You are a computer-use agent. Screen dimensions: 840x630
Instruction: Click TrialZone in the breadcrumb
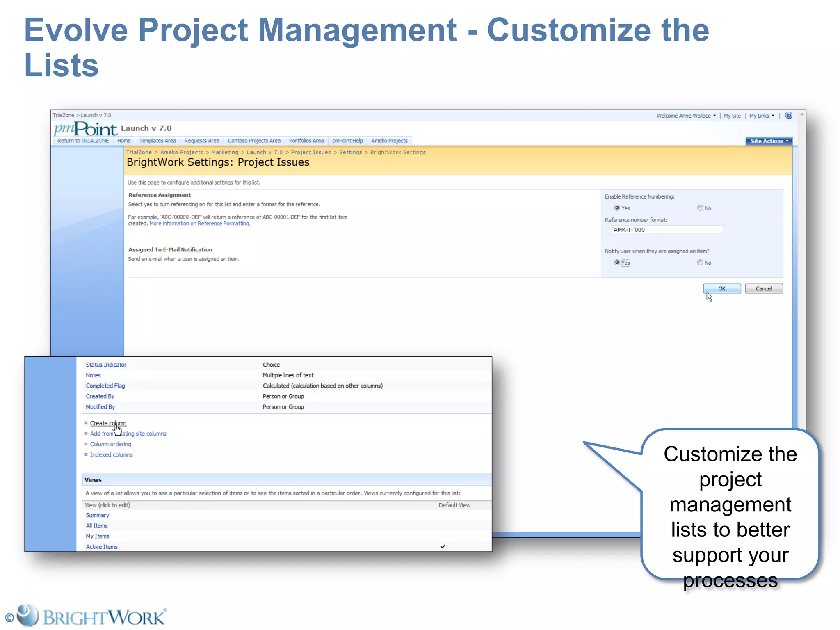(139, 152)
